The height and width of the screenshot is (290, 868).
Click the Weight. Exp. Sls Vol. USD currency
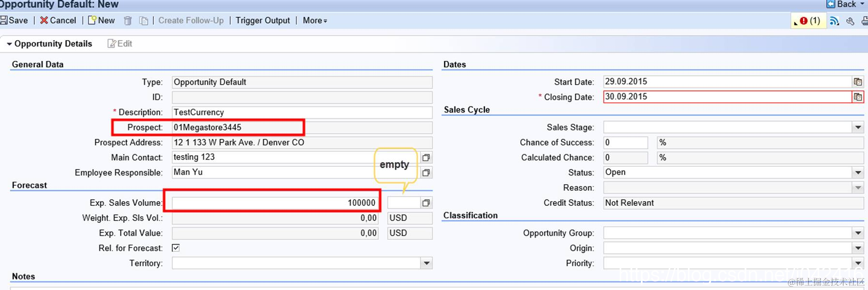coord(410,217)
